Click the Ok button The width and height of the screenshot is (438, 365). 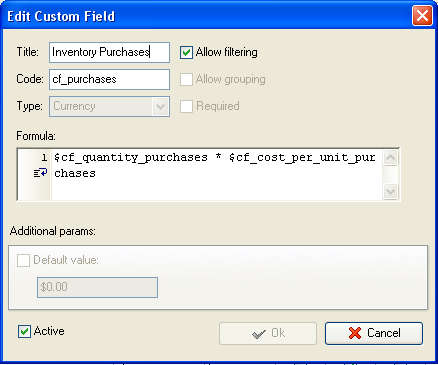coord(268,333)
